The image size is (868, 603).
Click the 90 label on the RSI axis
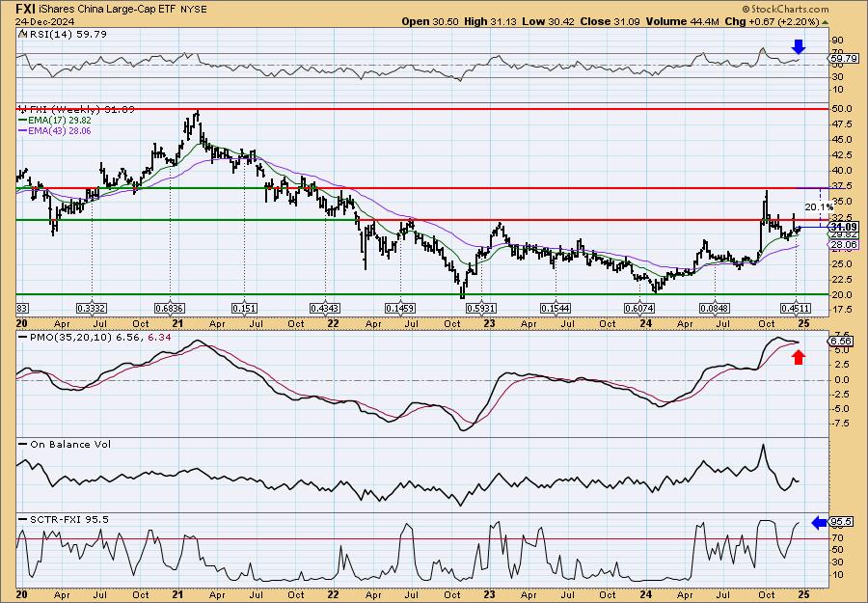point(837,41)
